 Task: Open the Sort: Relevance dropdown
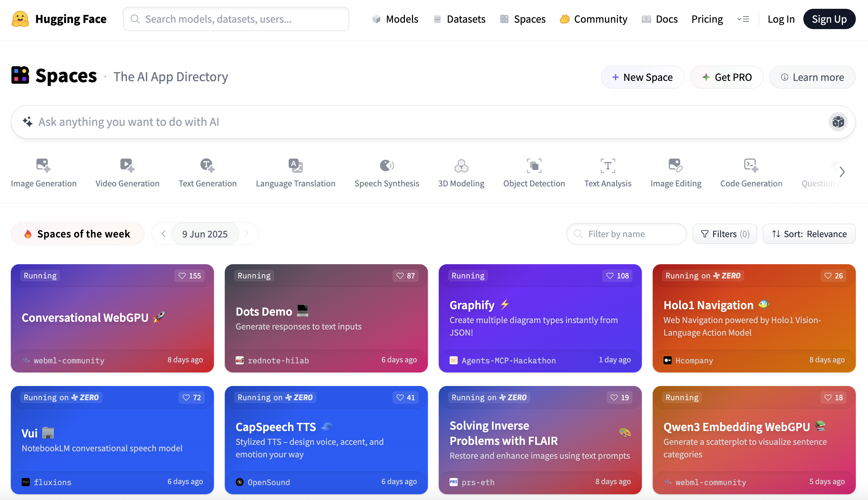pyautogui.click(x=809, y=234)
